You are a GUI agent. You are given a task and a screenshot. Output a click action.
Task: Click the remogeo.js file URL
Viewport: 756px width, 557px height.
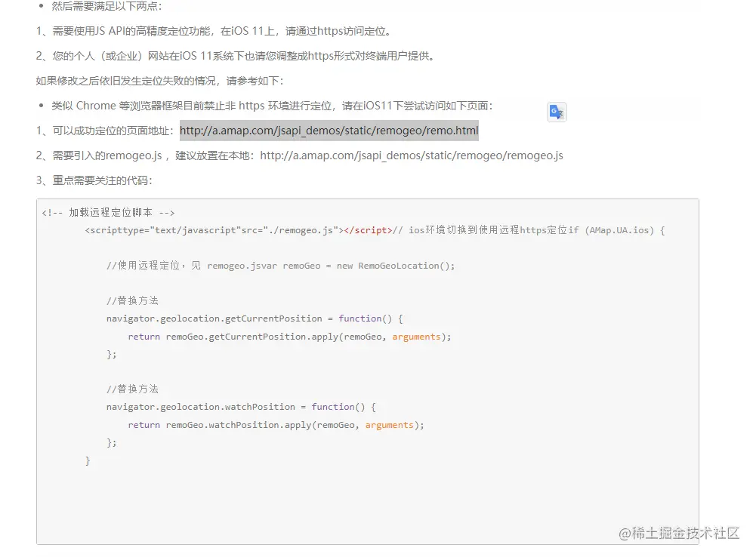pos(412,155)
